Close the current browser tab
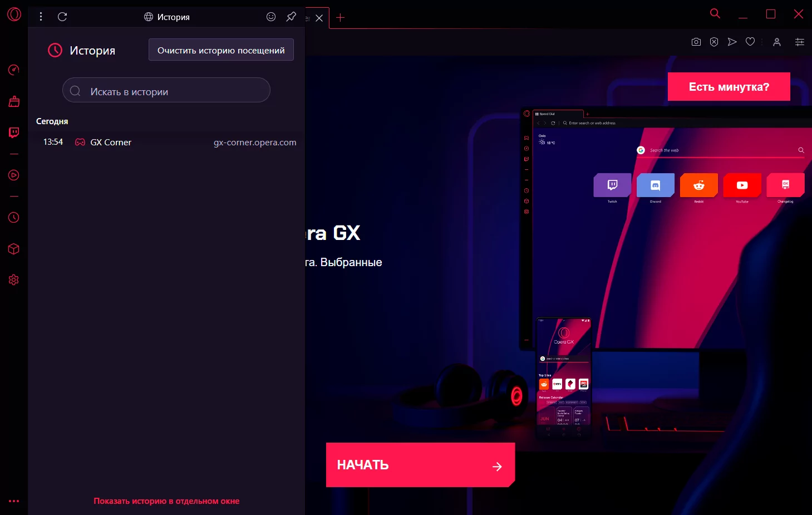Screen dimensions: 812x515 click(319, 18)
